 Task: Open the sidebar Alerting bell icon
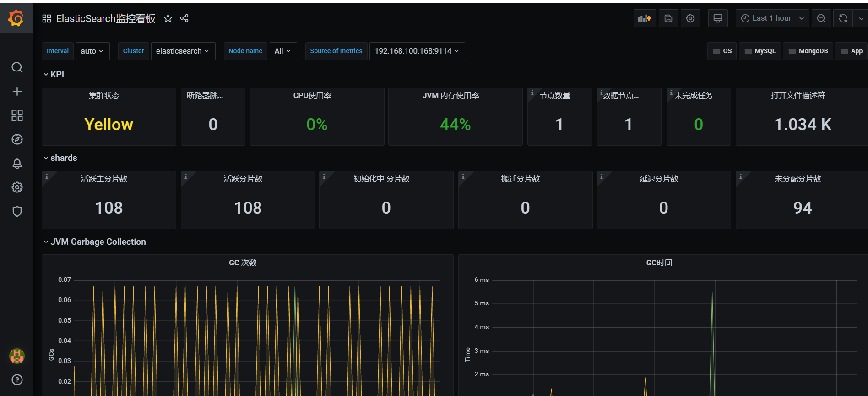(17, 164)
